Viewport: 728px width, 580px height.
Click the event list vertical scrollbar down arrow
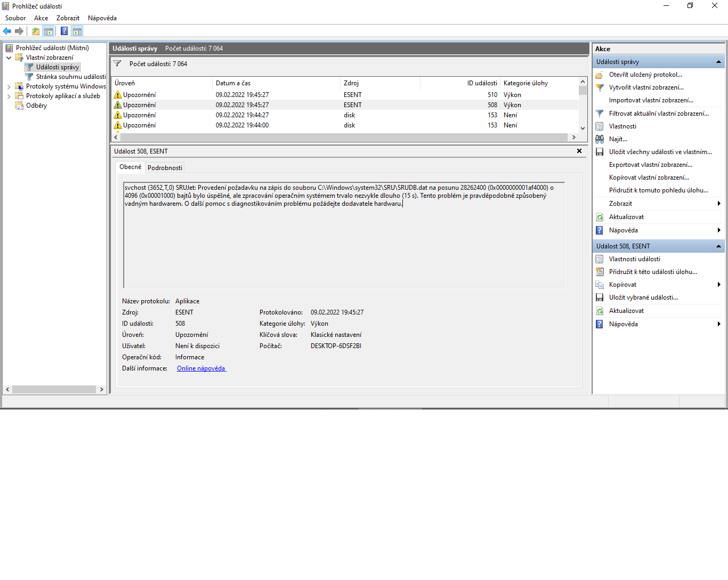(583, 128)
